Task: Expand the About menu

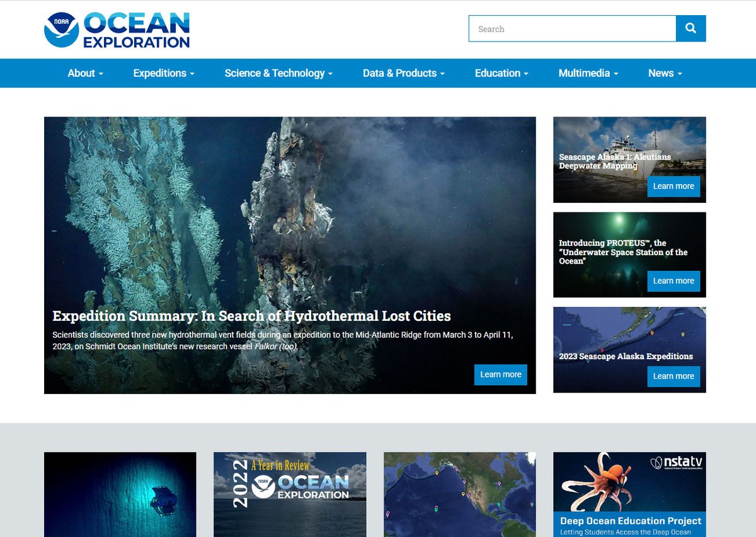Action: click(85, 73)
